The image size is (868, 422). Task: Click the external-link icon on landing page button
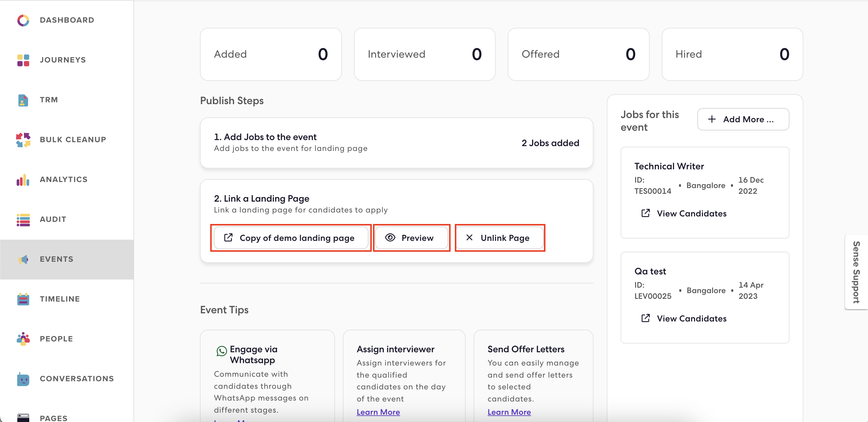(x=228, y=238)
